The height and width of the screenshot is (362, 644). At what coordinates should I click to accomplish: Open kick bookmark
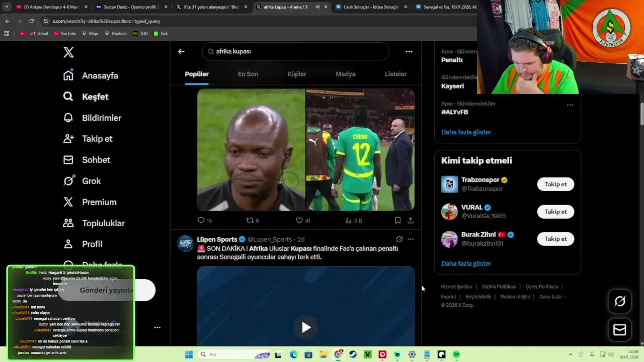160,34
